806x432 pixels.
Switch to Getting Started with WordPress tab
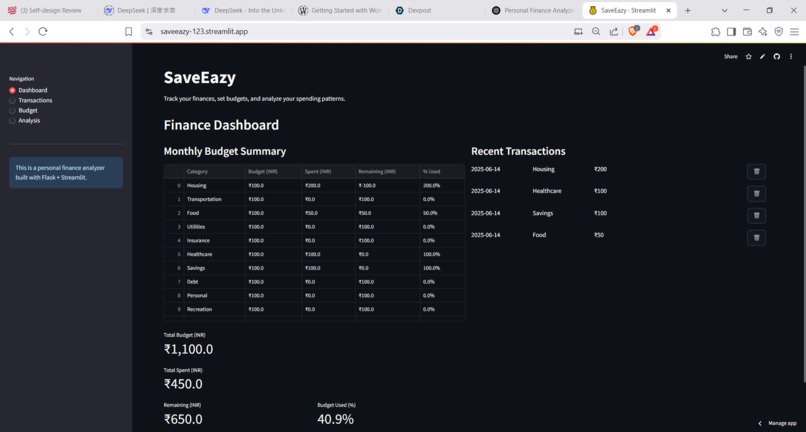[339, 10]
